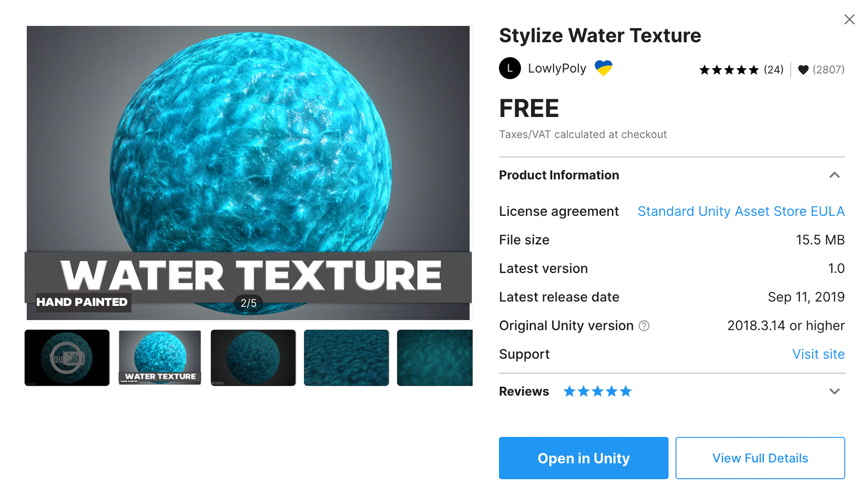Click the LowlyPoly publisher avatar icon
The height and width of the screenshot is (502, 868).
tap(510, 68)
